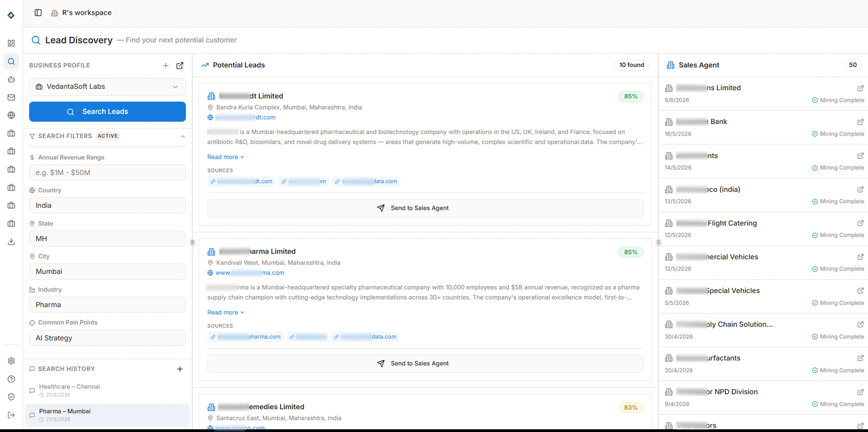Open external link for 'ply Chain Solution' row
This screenshot has width=868, height=432.
[860, 324]
